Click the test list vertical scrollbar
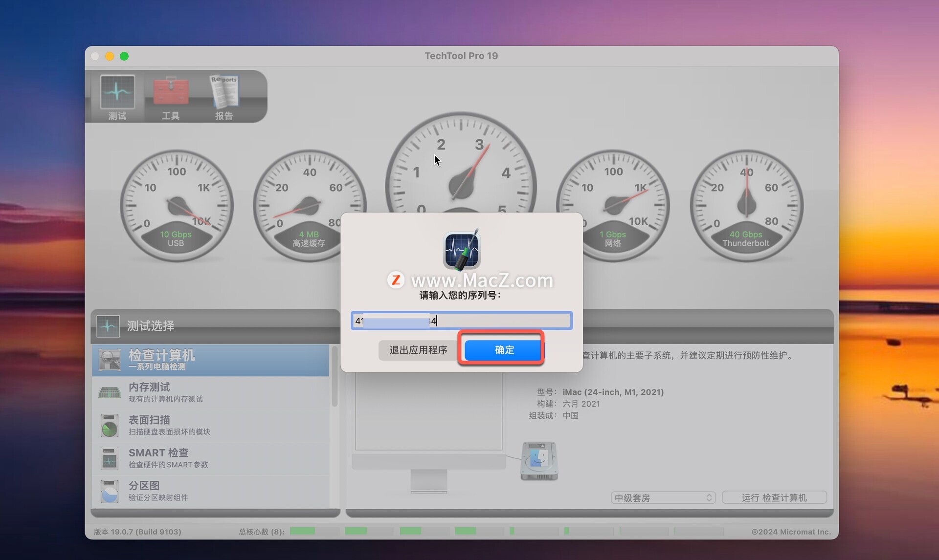The height and width of the screenshot is (560, 939). pyautogui.click(x=335, y=376)
